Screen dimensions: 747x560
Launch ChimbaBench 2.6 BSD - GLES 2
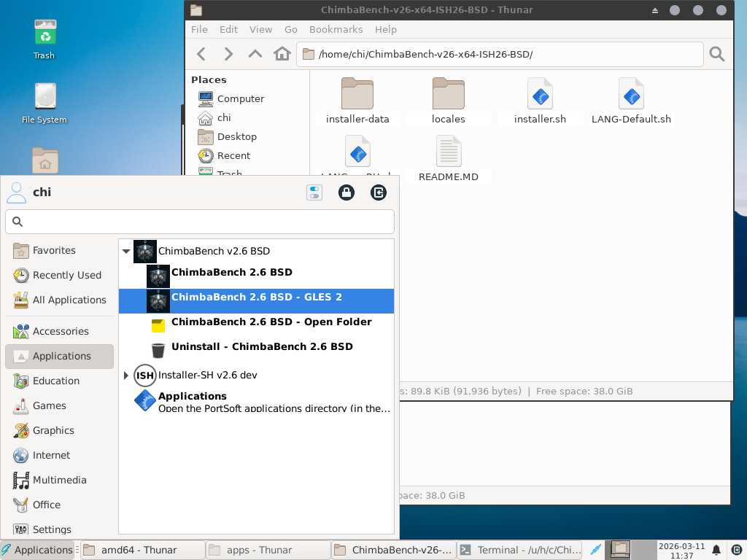click(x=256, y=301)
